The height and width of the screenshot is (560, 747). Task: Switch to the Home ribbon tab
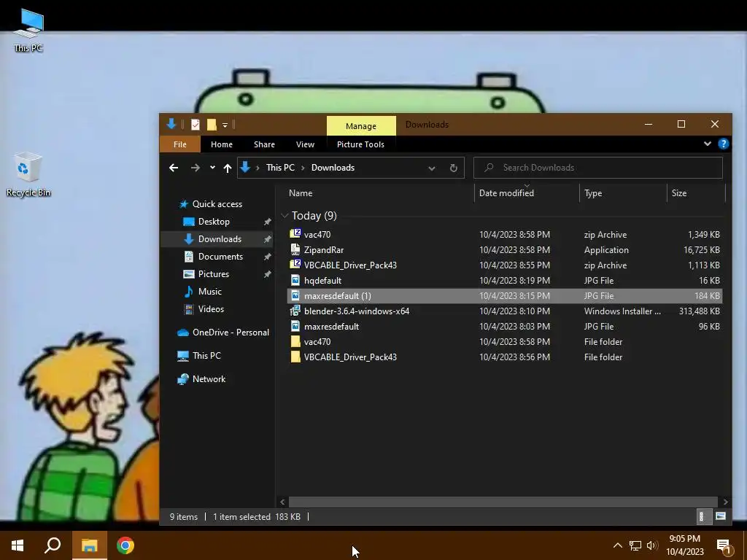pyautogui.click(x=222, y=144)
